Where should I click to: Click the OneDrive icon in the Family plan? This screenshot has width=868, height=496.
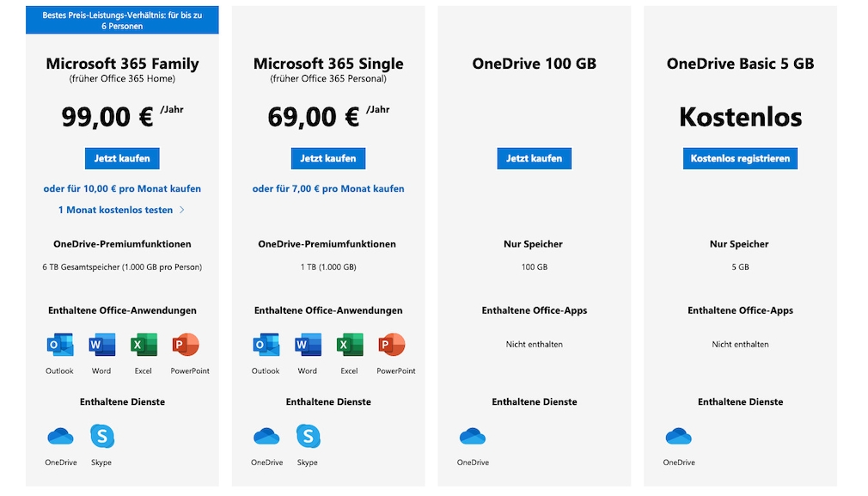click(61, 437)
